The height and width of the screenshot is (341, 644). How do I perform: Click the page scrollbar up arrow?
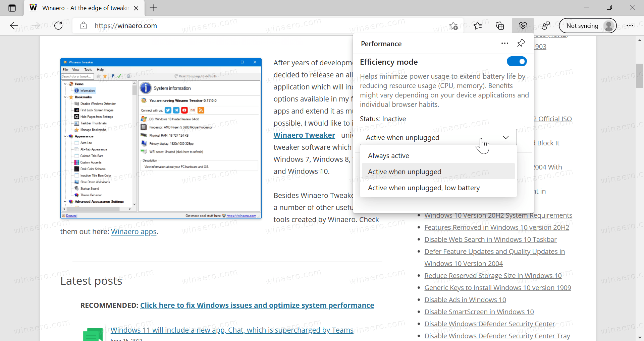coord(640,40)
